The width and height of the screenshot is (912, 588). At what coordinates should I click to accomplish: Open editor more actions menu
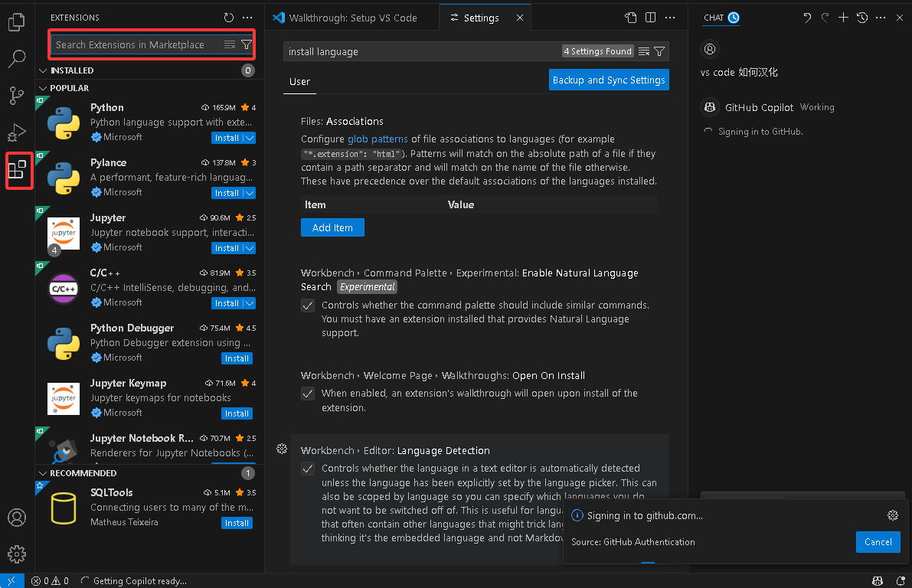pyautogui.click(x=670, y=18)
